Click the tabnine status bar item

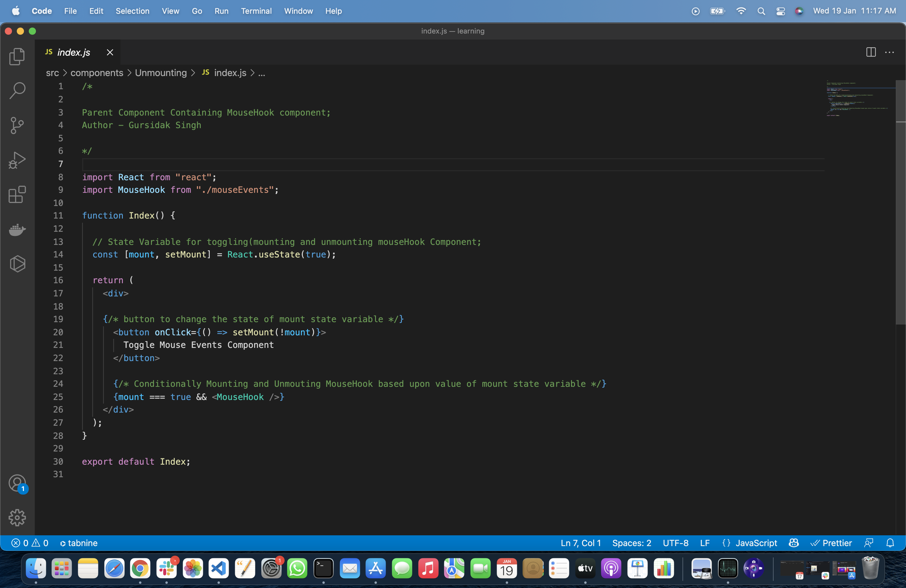click(x=79, y=543)
